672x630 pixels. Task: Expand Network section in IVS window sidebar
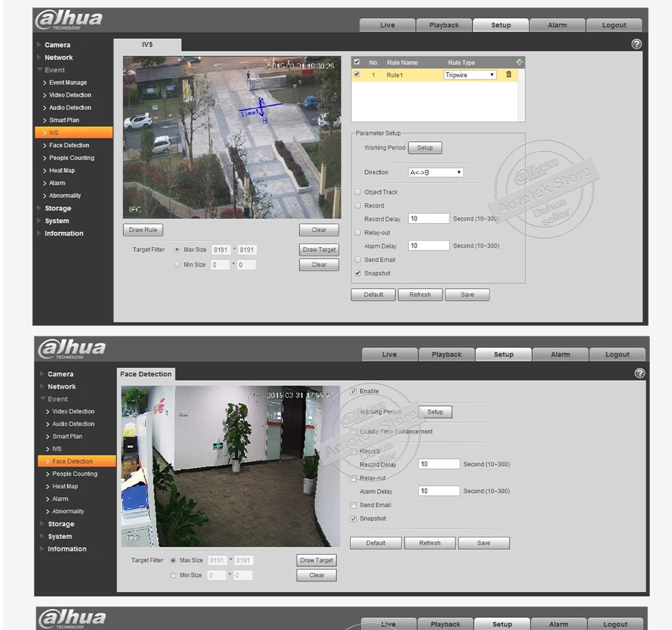tap(58, 57)
